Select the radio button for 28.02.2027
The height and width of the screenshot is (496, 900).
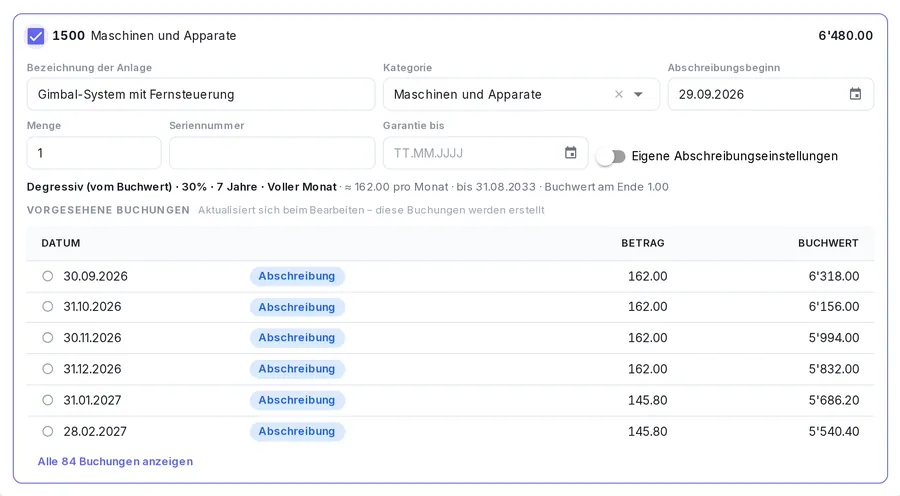coord(48,431)
